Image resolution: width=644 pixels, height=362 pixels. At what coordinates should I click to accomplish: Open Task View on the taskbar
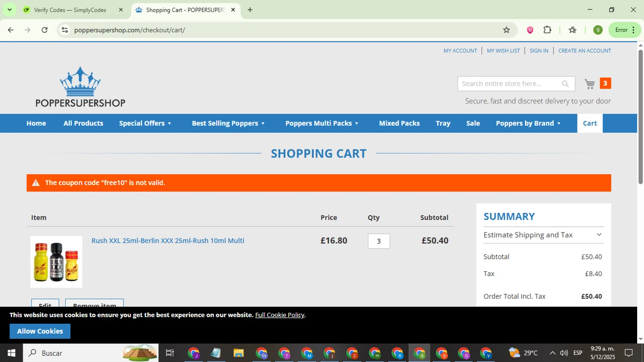click(x=170, y=353)
